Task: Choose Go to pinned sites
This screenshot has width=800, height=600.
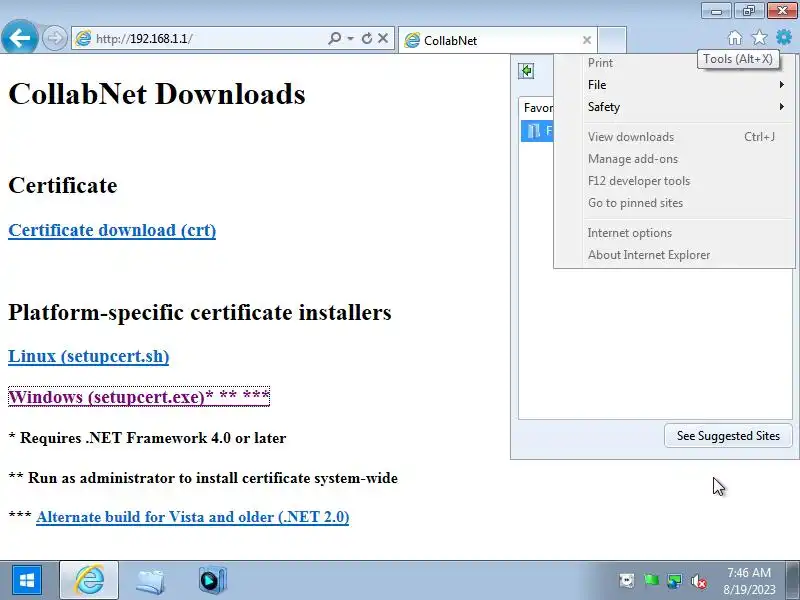Action: coord(674,203)
